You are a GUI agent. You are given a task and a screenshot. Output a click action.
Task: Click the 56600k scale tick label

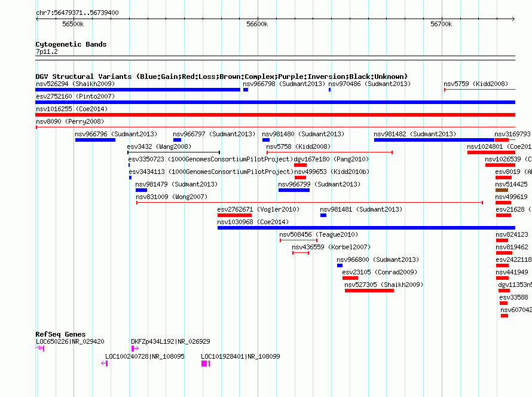coord(257,24)
